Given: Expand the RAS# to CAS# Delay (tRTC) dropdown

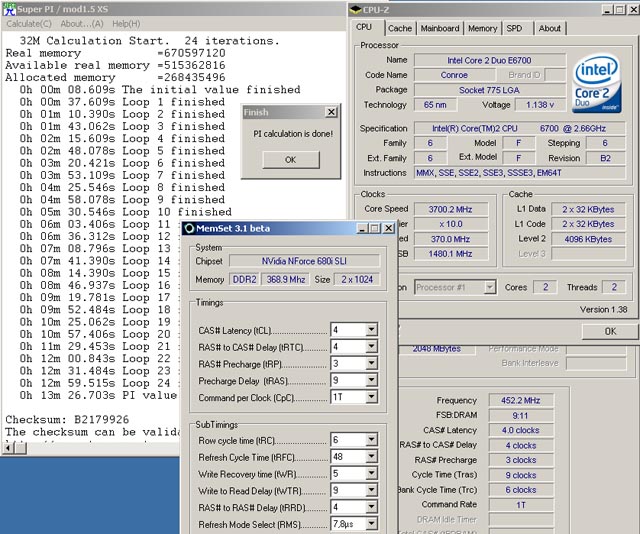Looking at the screenshot, I should 371,347.
